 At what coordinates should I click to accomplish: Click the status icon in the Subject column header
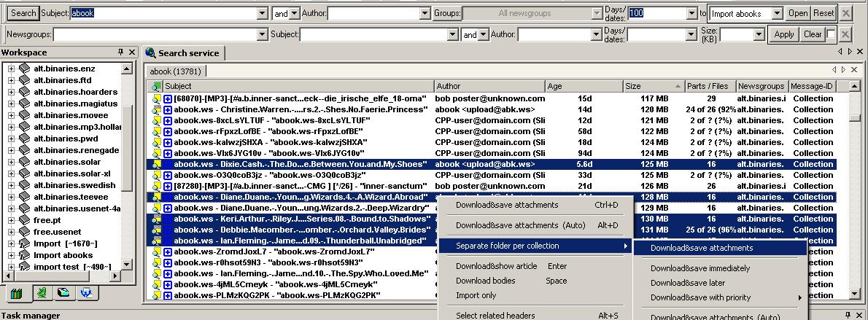pos(156,86)
